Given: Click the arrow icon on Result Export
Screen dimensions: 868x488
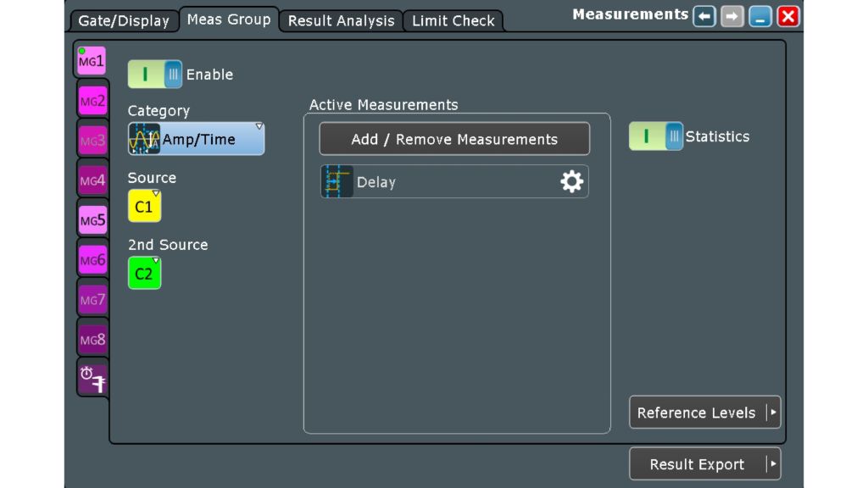Looking at the screenshot, I should 772,463.
